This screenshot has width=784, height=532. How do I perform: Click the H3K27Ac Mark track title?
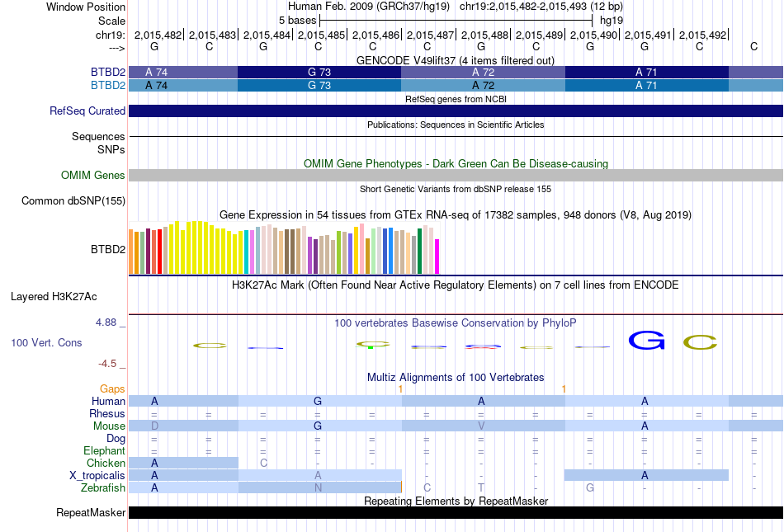click(456, 285)
